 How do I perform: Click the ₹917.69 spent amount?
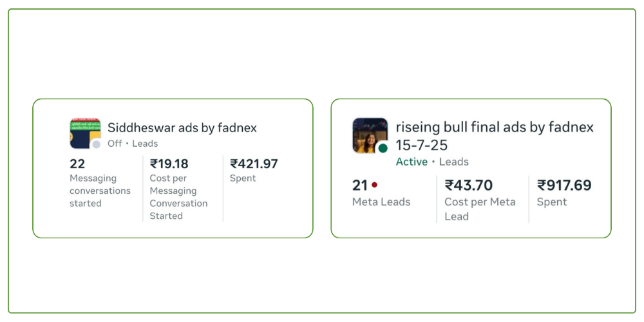click(x=564, y=185)
